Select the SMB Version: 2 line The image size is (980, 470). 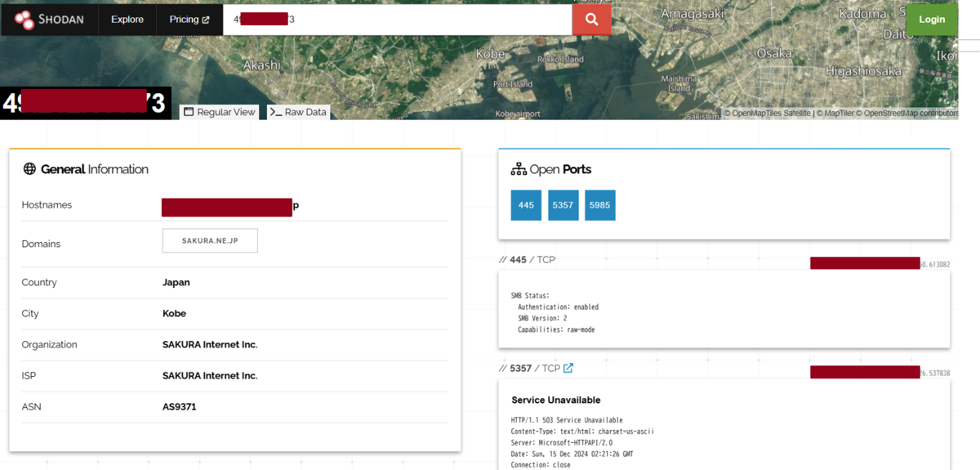(544, 318)
